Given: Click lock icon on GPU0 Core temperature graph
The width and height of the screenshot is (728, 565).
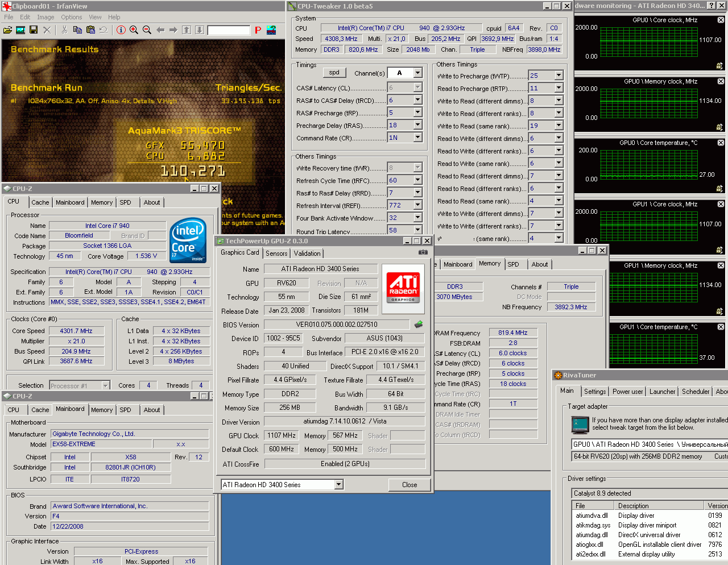Looking at the screenshot, I should coord(719,189).
